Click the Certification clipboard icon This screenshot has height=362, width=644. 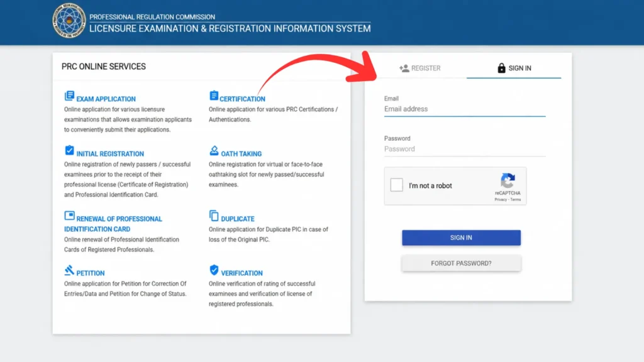point(214,96)
